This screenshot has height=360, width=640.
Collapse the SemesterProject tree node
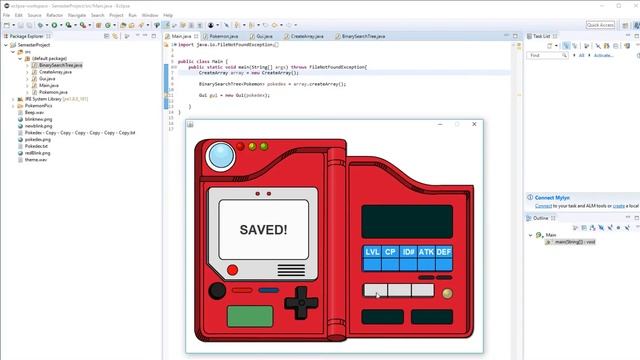(6, 45)
